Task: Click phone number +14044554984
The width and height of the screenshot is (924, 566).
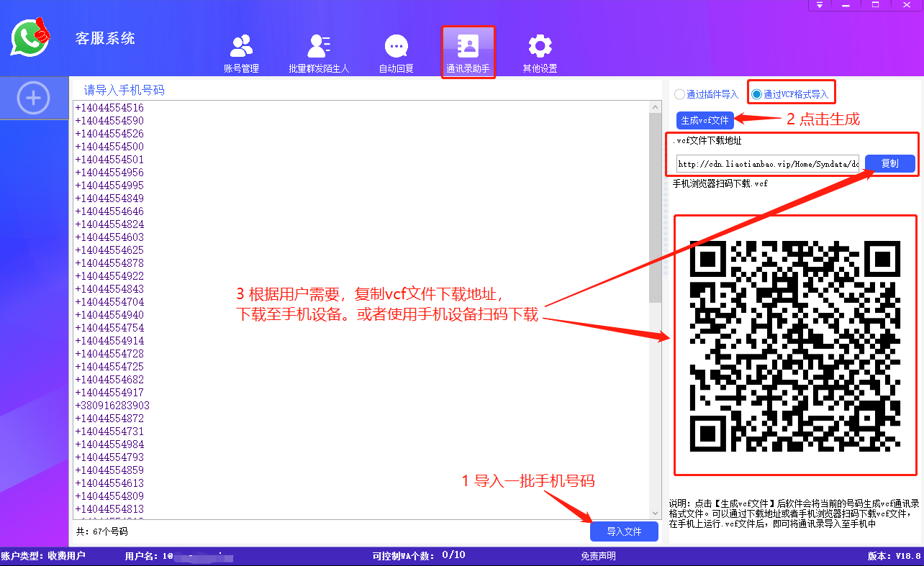Action: (109, 444)
